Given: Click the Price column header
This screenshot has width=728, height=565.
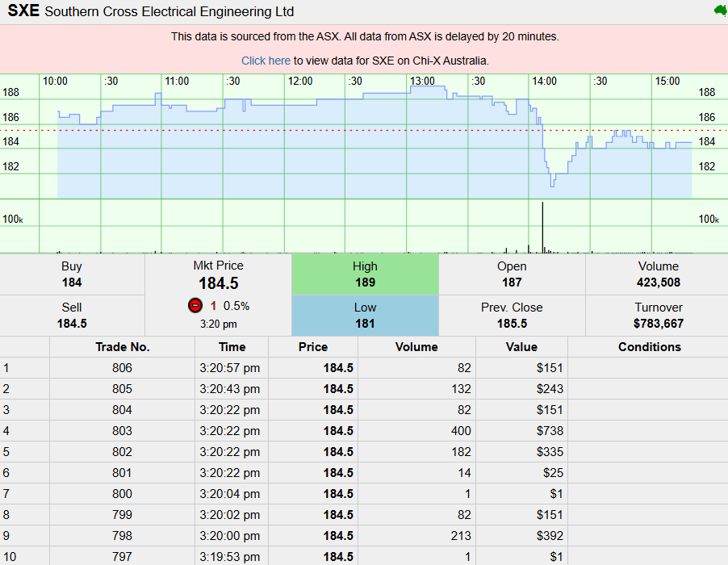Looking at the screenshot, I should coord(312,347).
